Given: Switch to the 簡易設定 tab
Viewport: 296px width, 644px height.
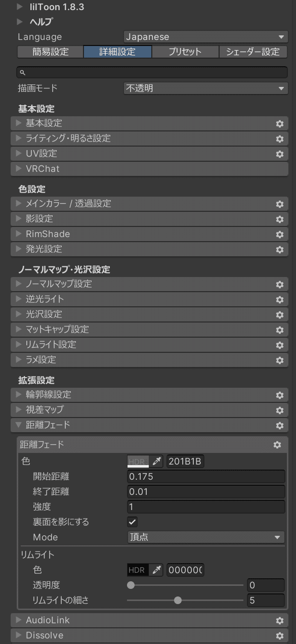Looking at the screenshot, I should pyautogui.click(x=50, y=52).
